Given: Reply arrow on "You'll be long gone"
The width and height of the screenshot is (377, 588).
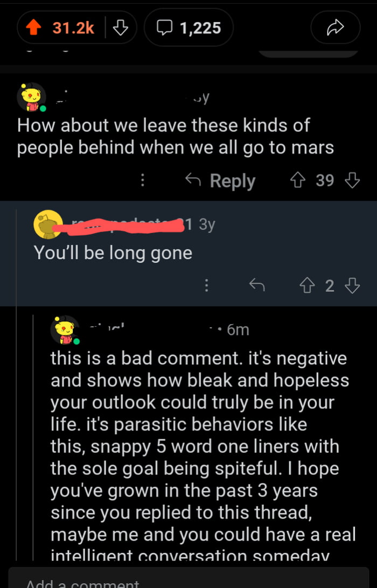Looking at the screenshot, I should pyautogui.click(x=256, y=285).
